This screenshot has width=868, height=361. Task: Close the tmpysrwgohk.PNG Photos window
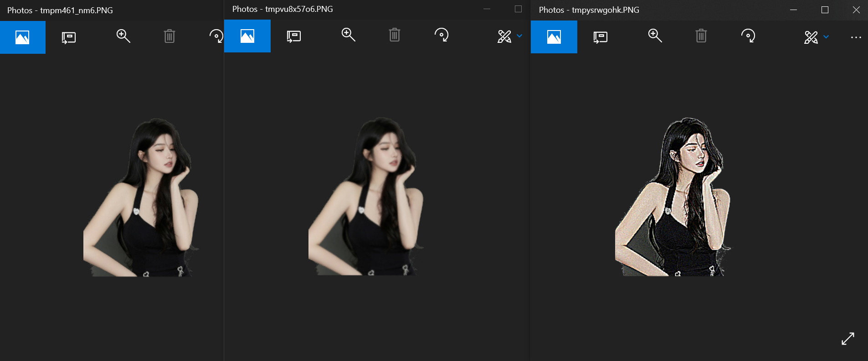tap(856, 10)
